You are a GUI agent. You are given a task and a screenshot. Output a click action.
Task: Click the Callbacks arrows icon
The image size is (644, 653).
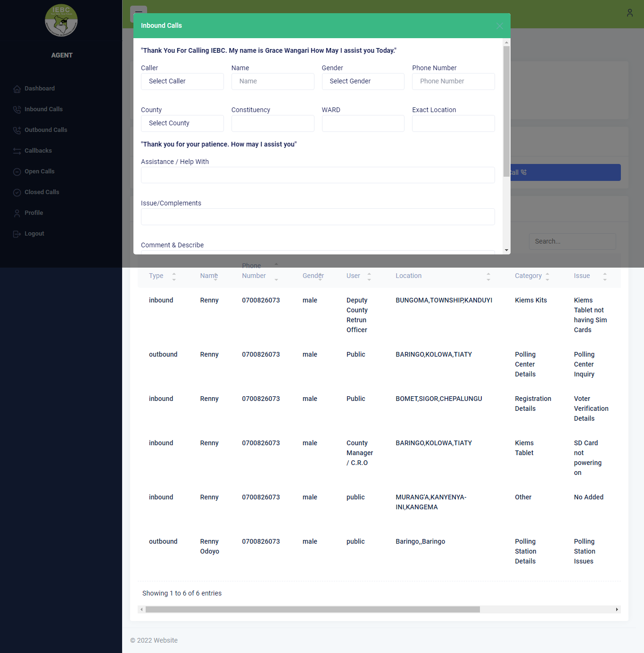pos(17,151)
